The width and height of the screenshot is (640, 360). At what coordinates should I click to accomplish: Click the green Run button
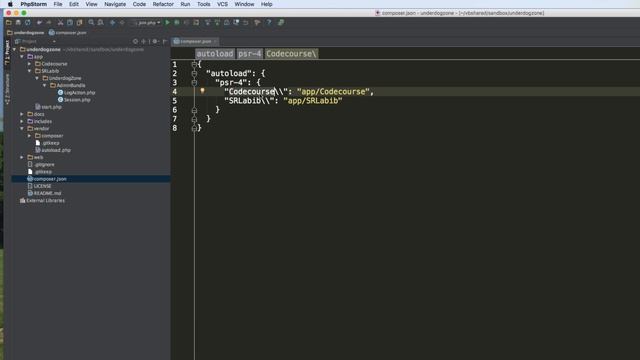[167, 22]
